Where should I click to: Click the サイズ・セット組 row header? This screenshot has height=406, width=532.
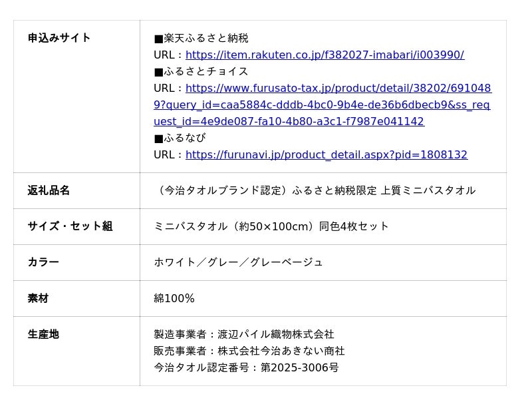(70, 226)
